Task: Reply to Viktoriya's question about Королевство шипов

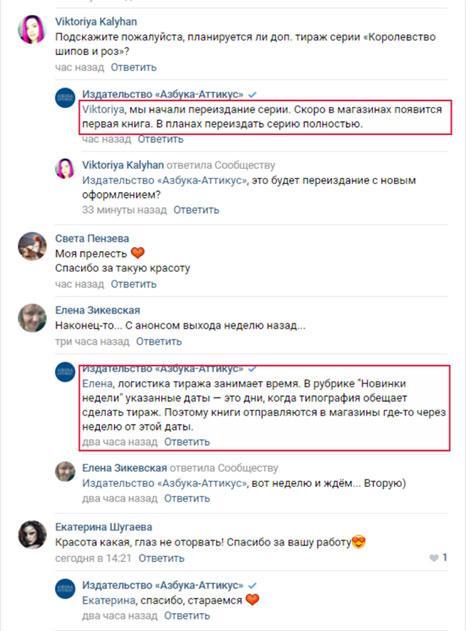Action: click(134, 67)
